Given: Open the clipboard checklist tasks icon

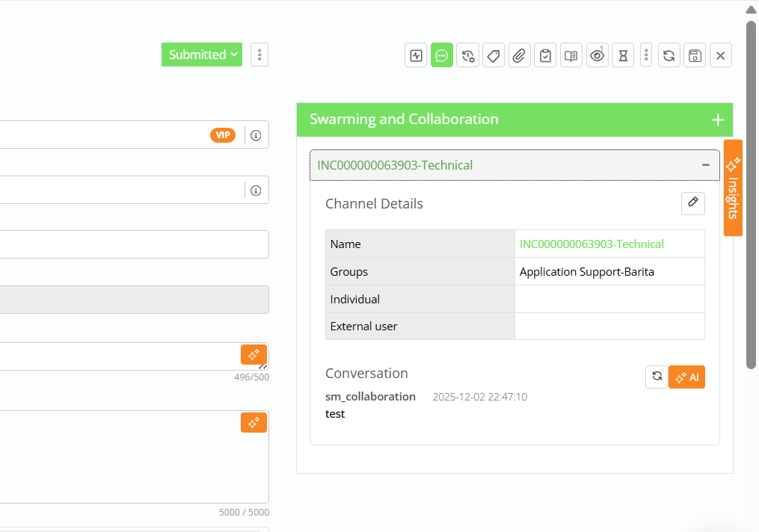Looking at the screenshot, I should (x=545, y=55).
